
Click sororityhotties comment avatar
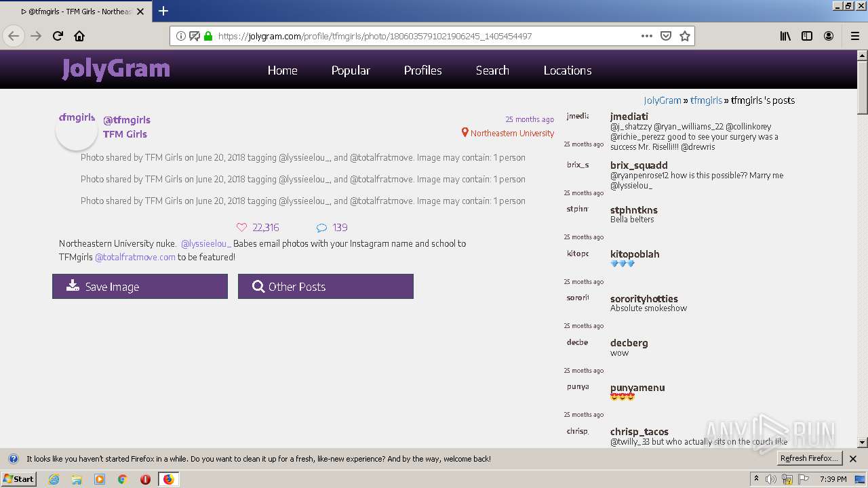(x=578, y=298)
